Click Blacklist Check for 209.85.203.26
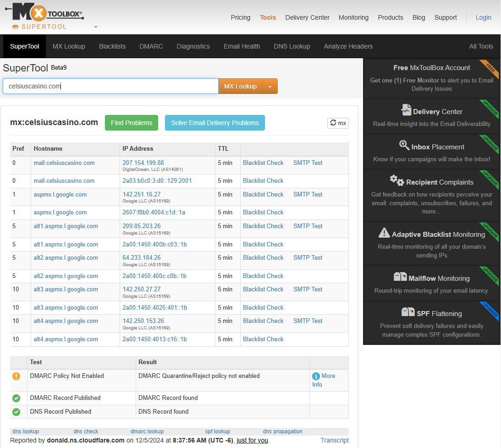 [263, 226]
